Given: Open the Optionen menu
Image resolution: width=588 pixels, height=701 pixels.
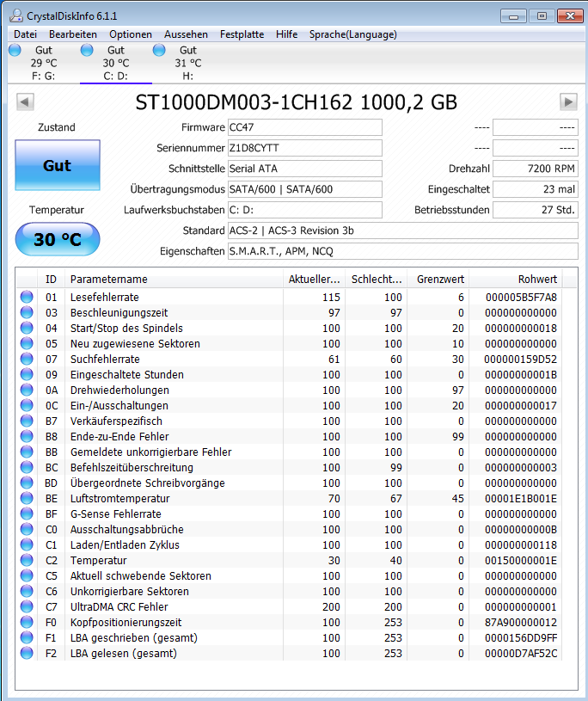Looking at the screenshot, I should (131, 34).
